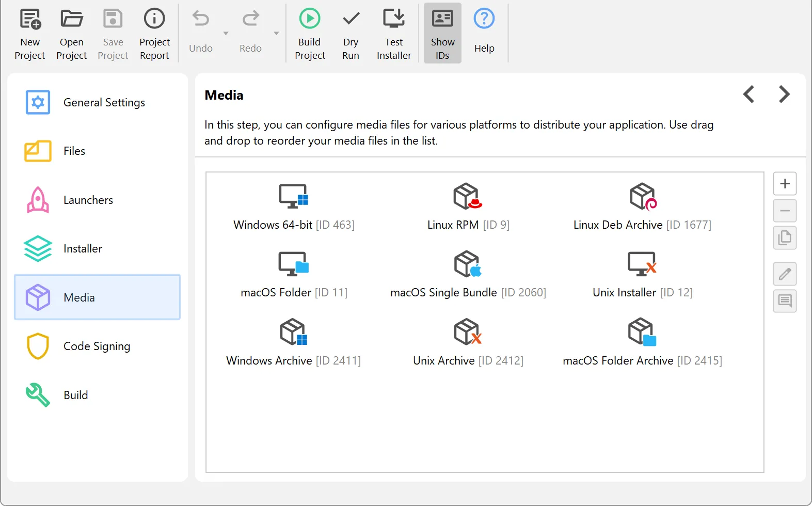Open Help
Image resolution: width=812 pixels, height=506 pixels.
click(484, 34)
